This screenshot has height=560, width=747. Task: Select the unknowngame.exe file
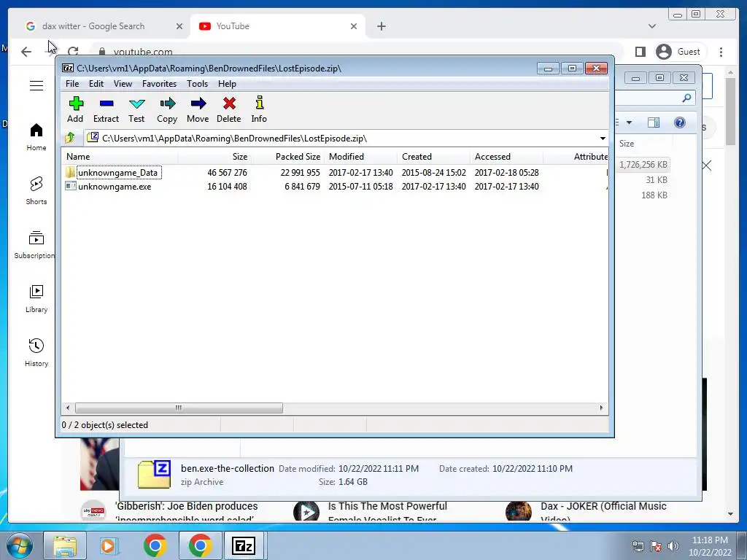115,187
